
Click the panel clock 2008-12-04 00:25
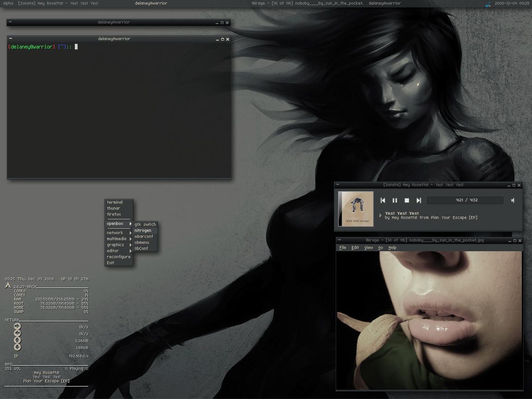tap(512, 3)
